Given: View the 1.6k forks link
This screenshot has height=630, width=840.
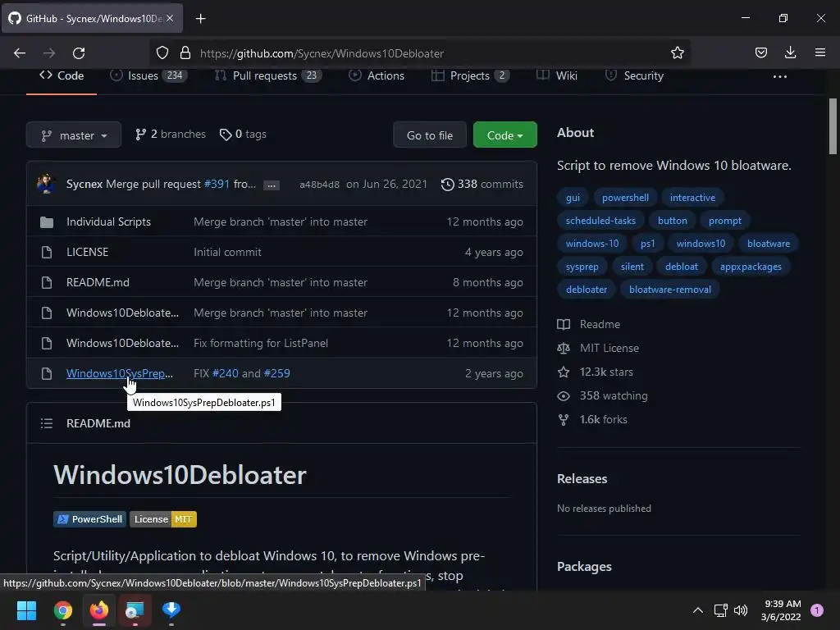Looking at the screenshot, I should point(592,419).
